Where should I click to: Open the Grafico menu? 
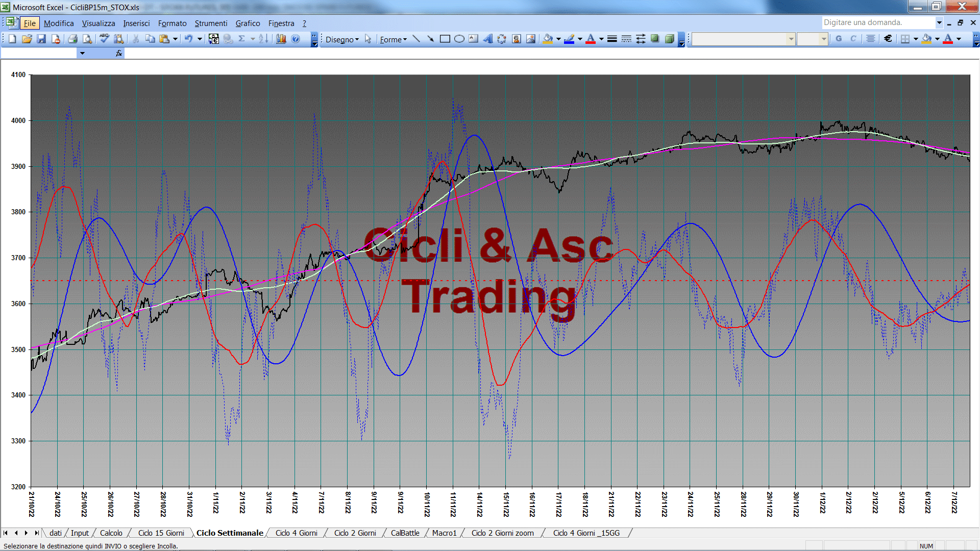click(x=248, y=23)
